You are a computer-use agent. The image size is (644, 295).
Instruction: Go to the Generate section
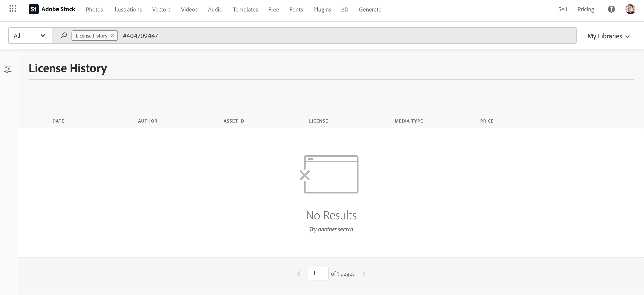coord(370,10)
